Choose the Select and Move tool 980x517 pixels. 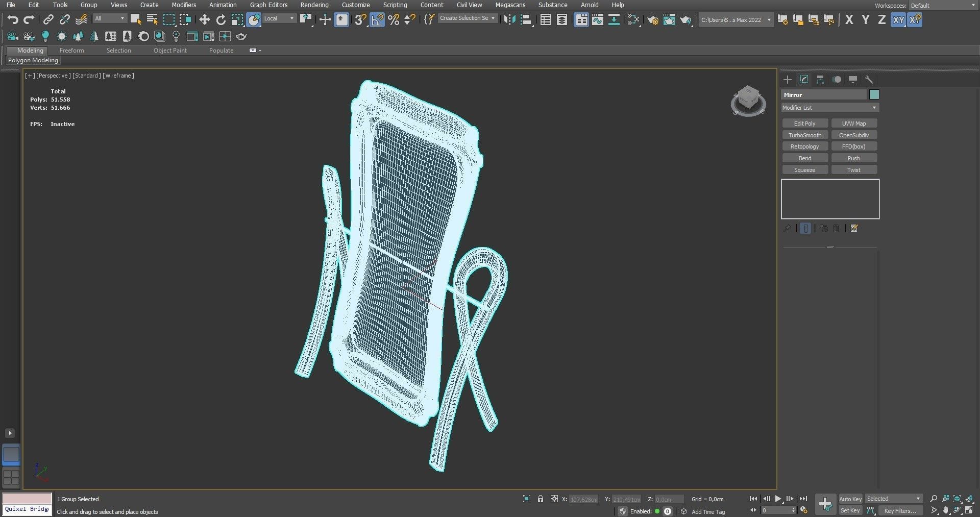point(204,20)
